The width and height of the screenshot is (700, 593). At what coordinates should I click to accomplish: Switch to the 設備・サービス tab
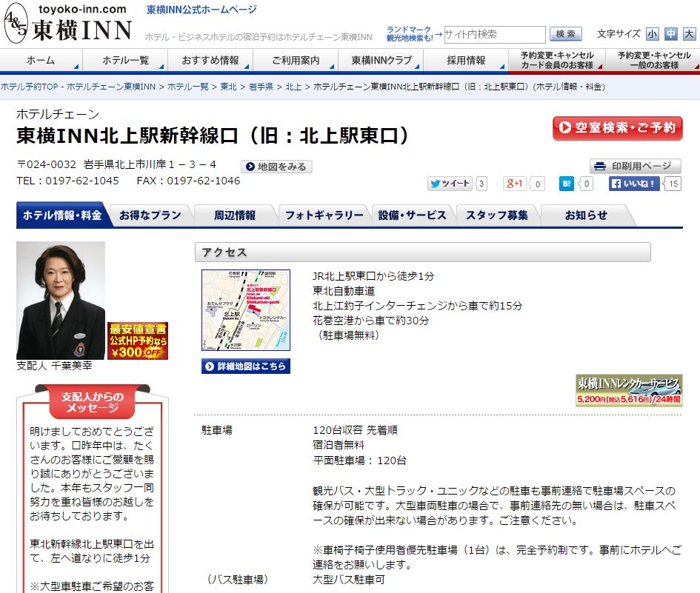pyautogui.click(x=412, y=215)
